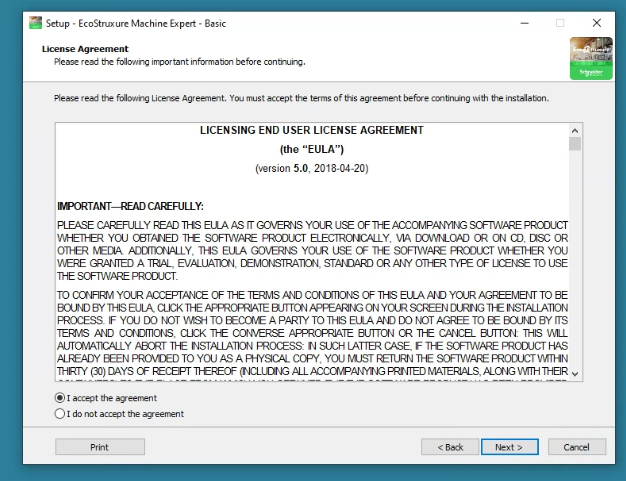Screen dimensions: 626x481
Task: Click the license scrollbar down arrow
Action: [x=575, y=374]
